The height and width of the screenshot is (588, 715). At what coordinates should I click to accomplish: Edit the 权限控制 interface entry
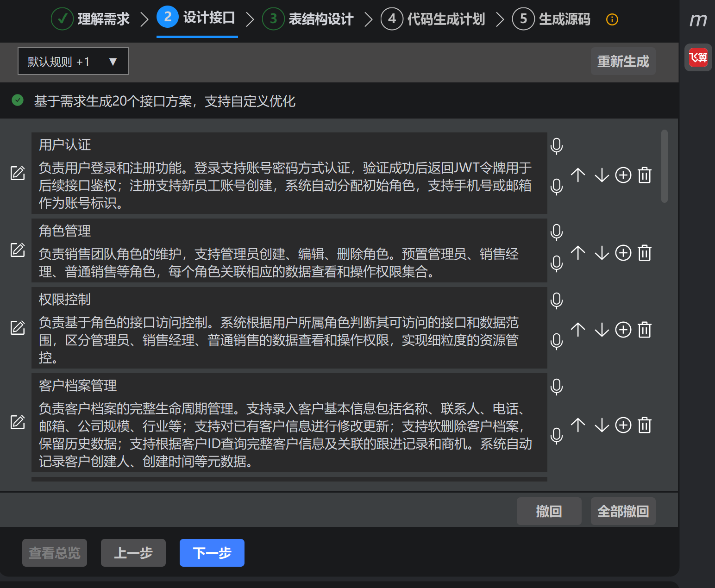point(18,328)
